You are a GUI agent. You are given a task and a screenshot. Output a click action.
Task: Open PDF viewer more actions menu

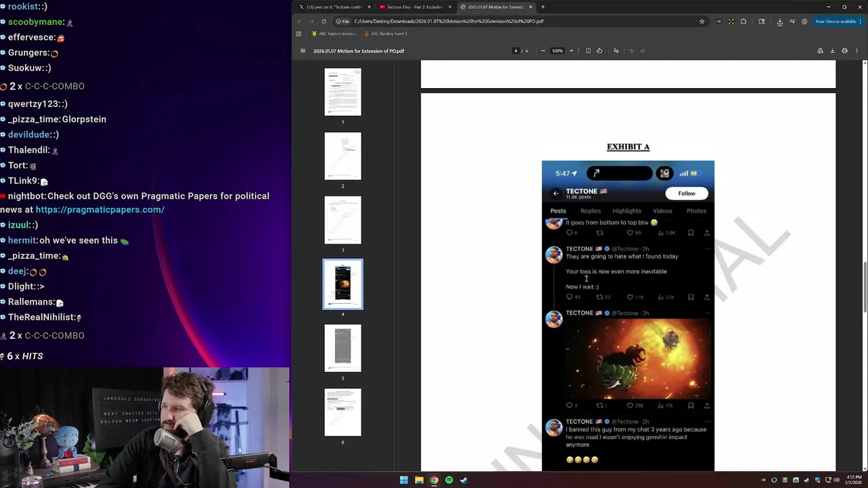856,51
